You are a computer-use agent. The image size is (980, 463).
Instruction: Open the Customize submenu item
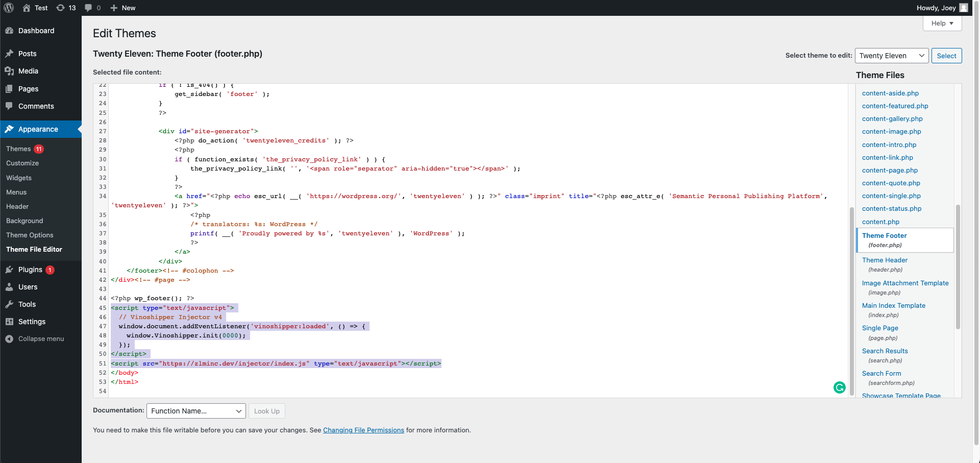click(22, 163)
